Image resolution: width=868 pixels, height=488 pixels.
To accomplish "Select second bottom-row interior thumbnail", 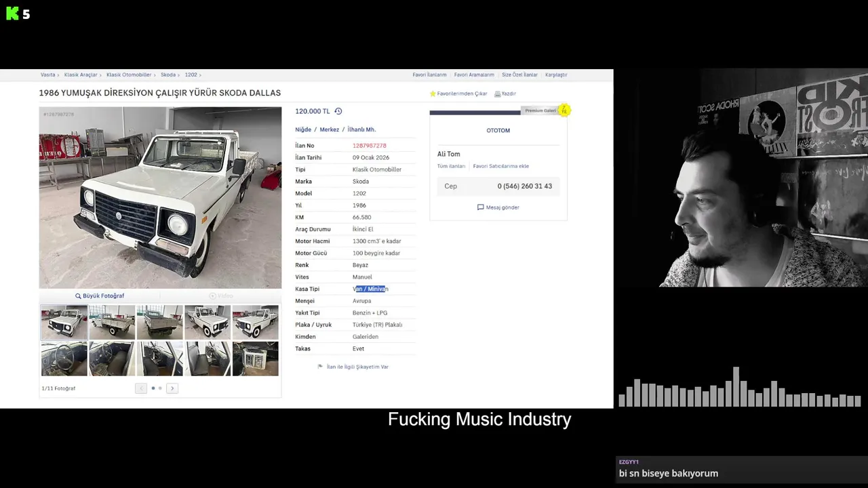I will click(x=112, y=359).
